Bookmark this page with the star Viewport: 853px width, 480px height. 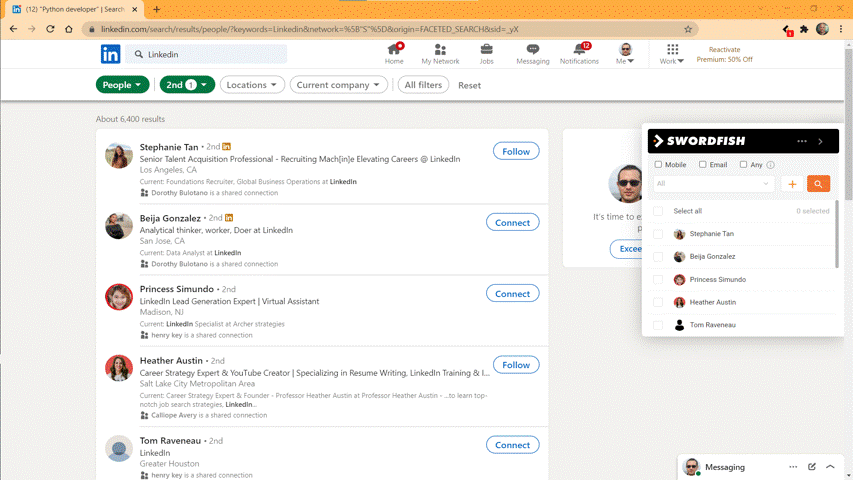[x=688, y=29]
